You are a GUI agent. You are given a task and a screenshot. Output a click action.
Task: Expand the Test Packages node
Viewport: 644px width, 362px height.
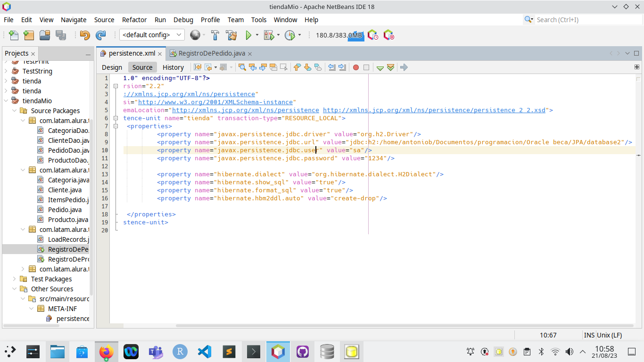15,279
